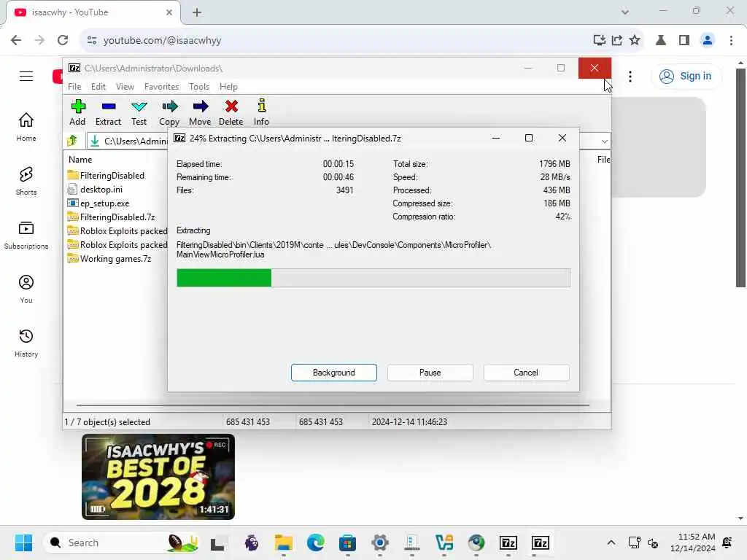This screenshot has height=560, width=747.
Task: Select ep_setup.exe in the file list
Action: click(98, 203)
